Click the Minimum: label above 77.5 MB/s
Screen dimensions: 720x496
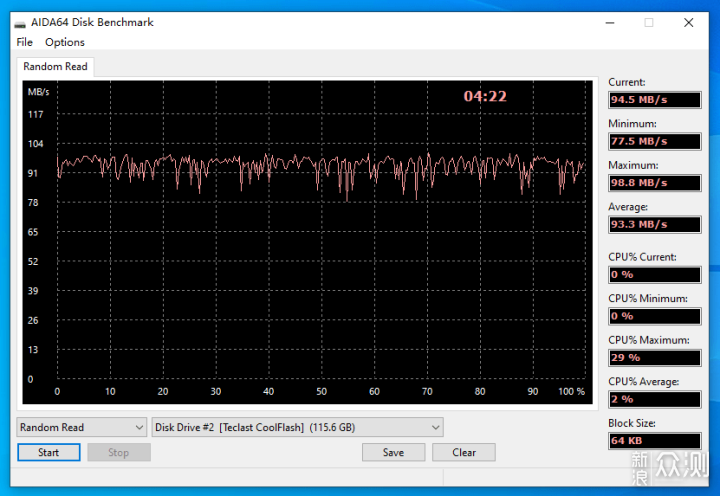pos(632,124)
